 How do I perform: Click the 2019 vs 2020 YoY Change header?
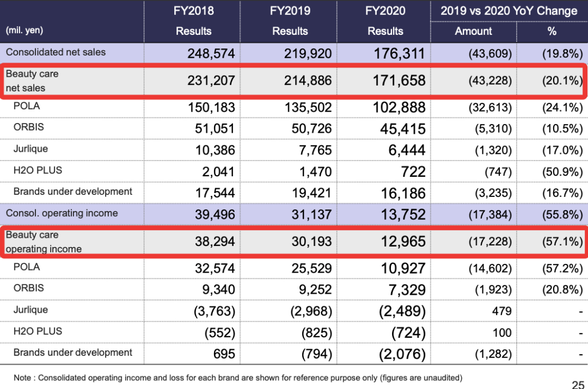pyautogui.click(x=509, y=11)
